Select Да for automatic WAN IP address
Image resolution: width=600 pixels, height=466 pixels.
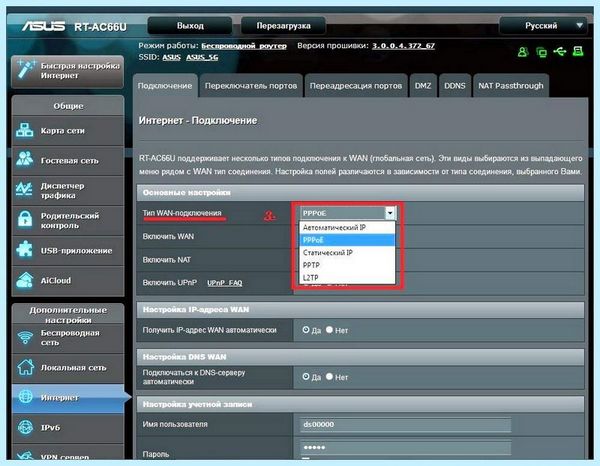coord(306,329)
